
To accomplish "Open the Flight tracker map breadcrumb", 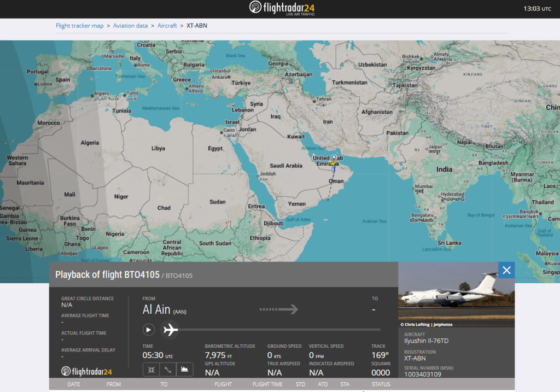I will (79, 26).
